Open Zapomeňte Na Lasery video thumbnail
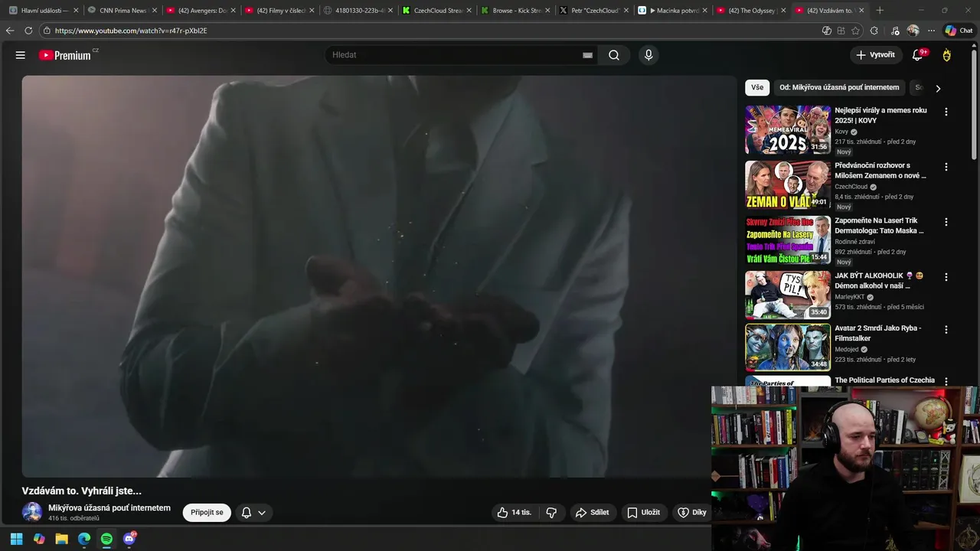 pyautogui.click(x=788, y=240)
